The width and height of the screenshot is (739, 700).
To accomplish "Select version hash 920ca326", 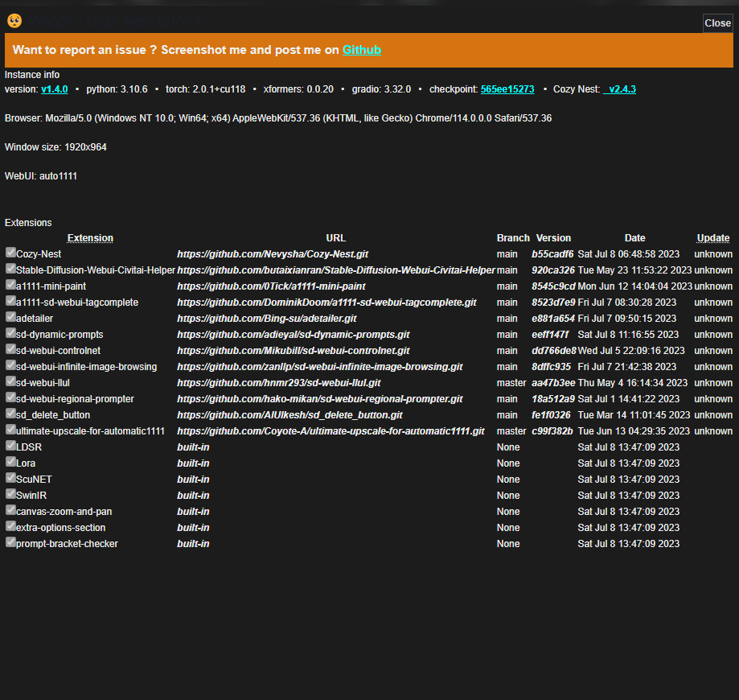I will click(553, 270).
